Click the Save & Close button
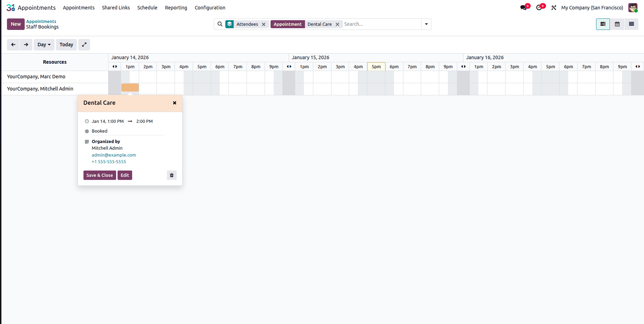 click(x=99, y=175)
